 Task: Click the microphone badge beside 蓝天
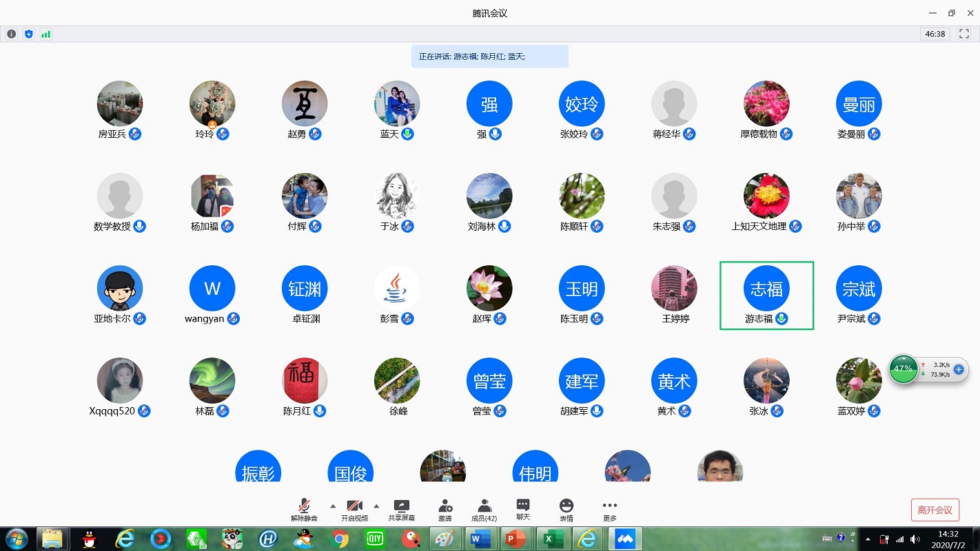[408, 134]
